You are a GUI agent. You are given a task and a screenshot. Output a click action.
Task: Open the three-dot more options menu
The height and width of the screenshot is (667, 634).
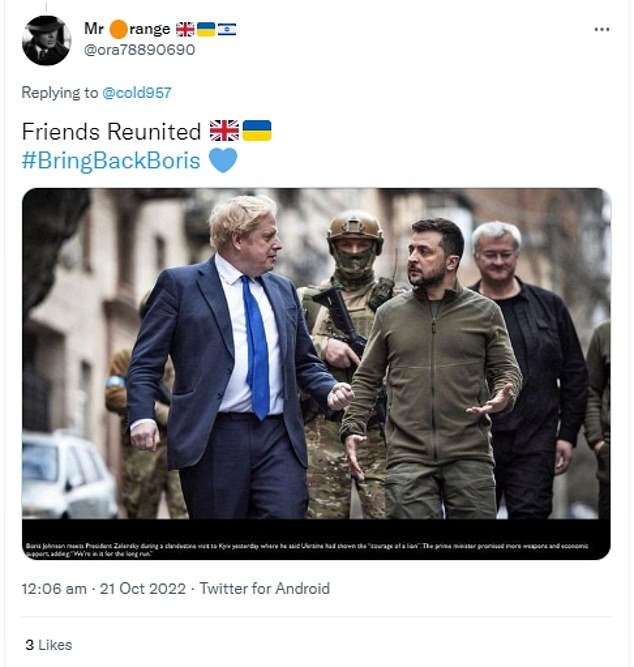(x=602, y=29)
